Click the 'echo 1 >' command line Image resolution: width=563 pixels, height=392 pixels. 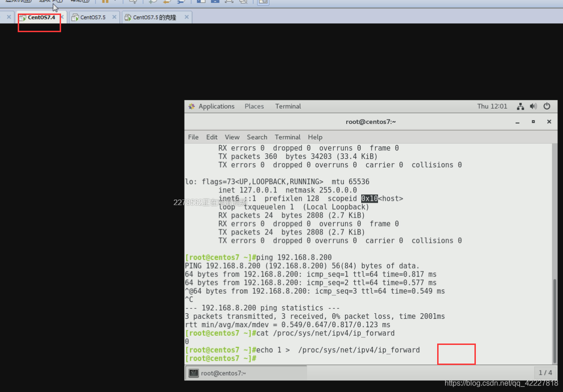click(302, 350)
